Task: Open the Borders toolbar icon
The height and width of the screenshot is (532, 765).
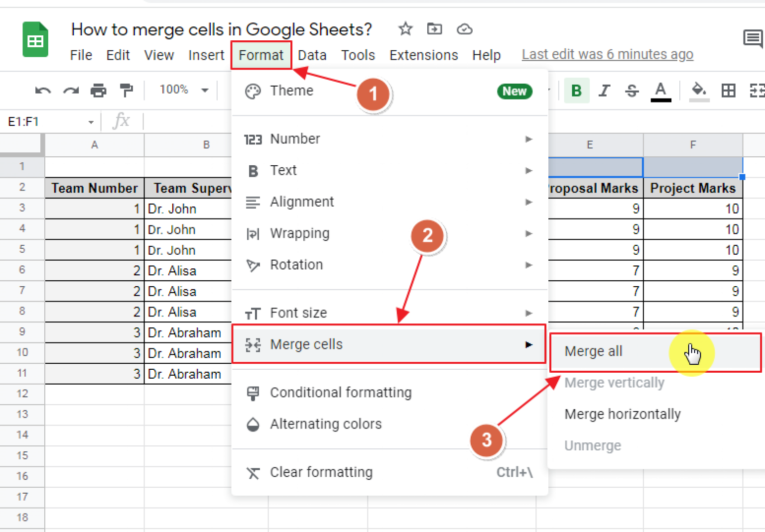Action: tap(728, 91)
